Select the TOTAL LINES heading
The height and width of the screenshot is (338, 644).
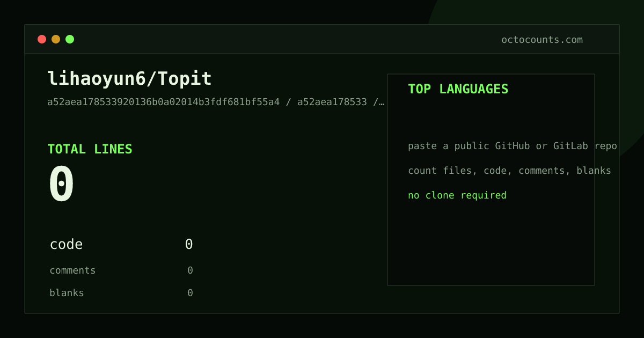pyautogui.click(x=90, y=149)
